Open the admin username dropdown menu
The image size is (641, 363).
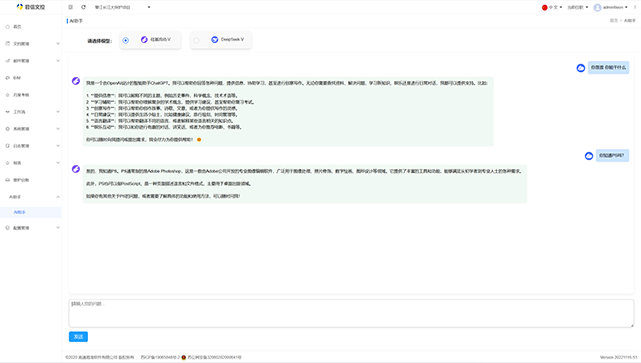tap(615, 7)
